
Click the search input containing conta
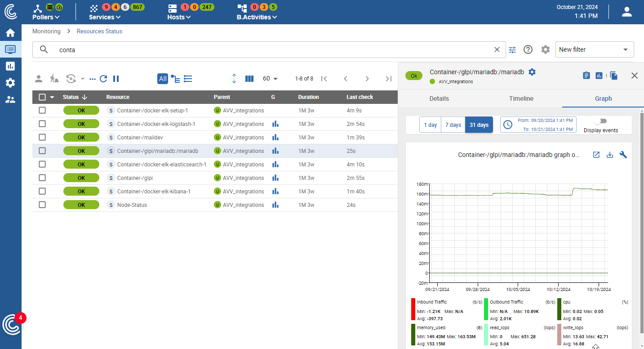270,50
